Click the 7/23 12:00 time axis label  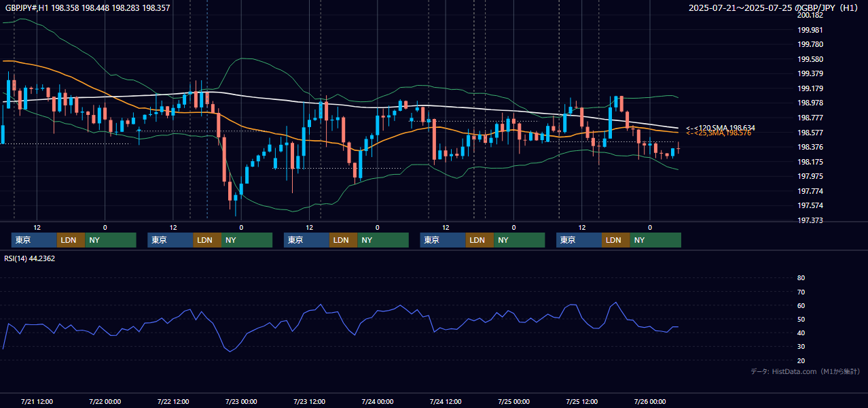[309, 401]
